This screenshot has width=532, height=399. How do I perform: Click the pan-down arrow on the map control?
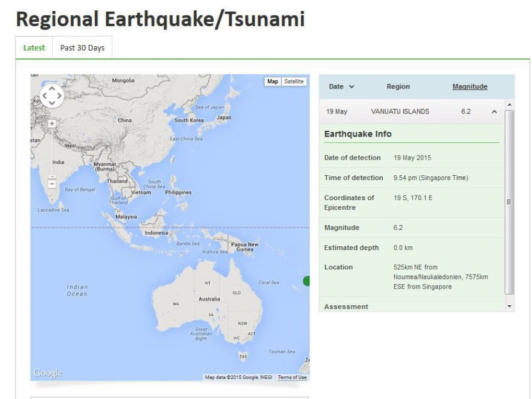51,103
